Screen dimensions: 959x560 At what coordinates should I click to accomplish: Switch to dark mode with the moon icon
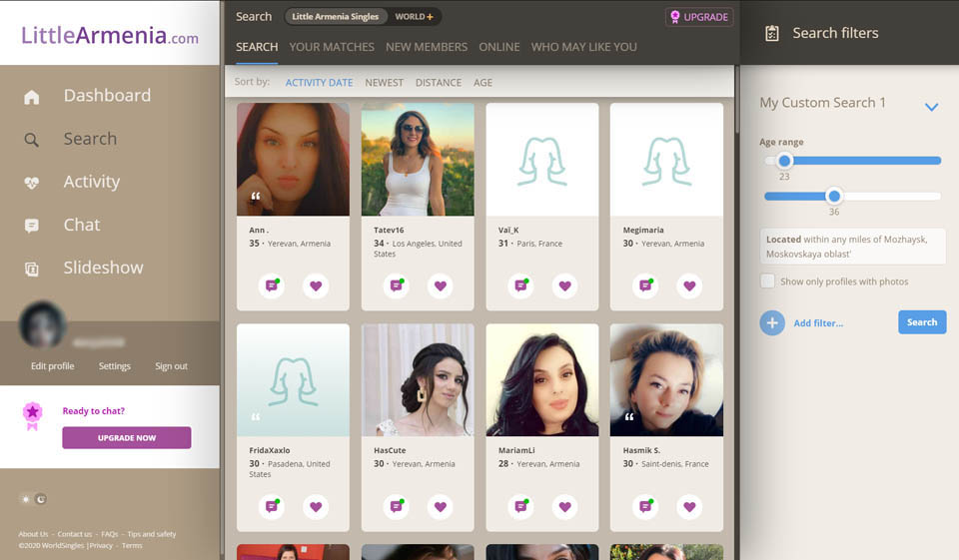point(41,499)
